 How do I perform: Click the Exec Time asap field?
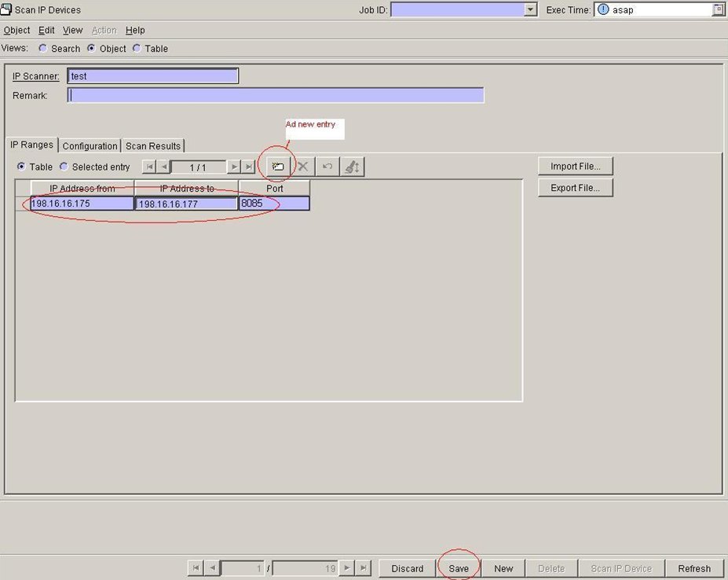click(653, 9)
